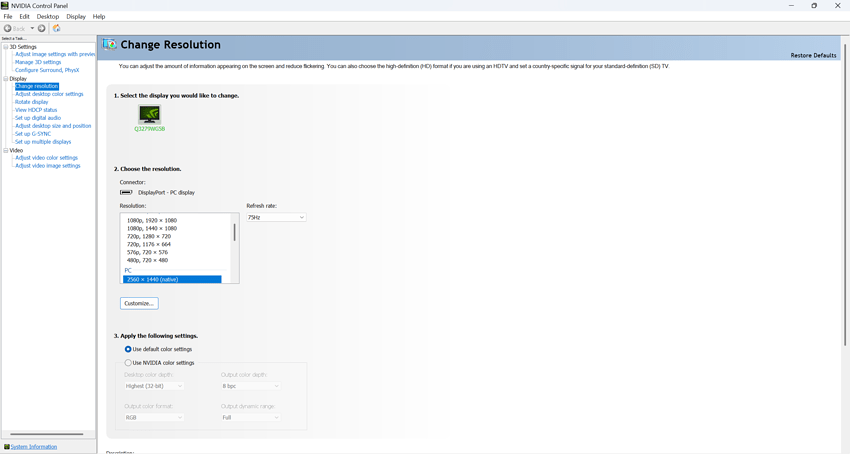850x454 pixels.
Task: Open Adjust desktop size and position
Action: (53, 126)
